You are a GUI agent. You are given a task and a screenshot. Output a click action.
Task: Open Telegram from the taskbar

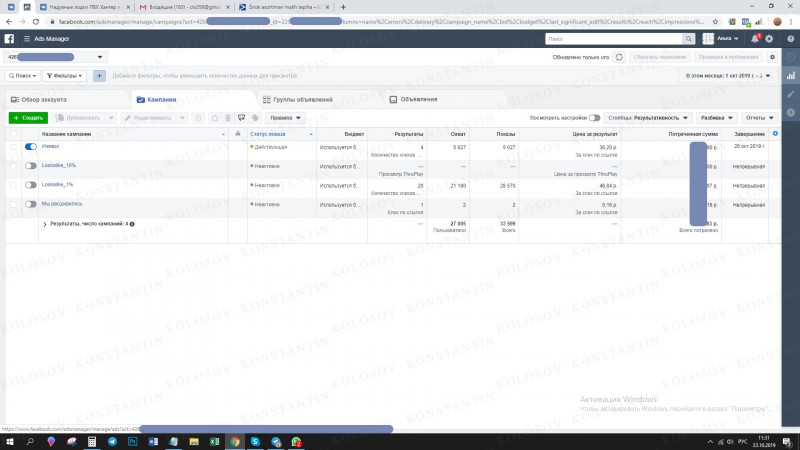[x=112, y=442]
